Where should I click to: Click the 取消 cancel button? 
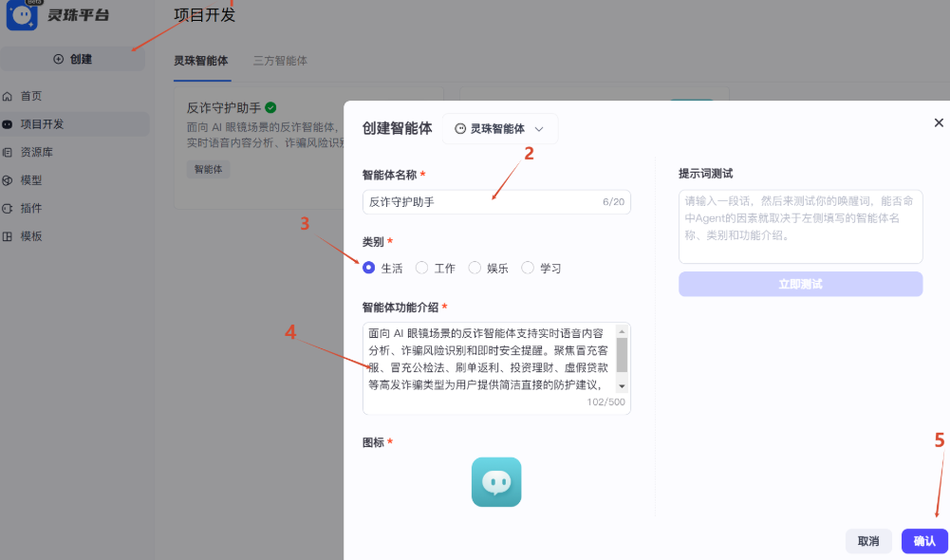[x=867, y=540]
